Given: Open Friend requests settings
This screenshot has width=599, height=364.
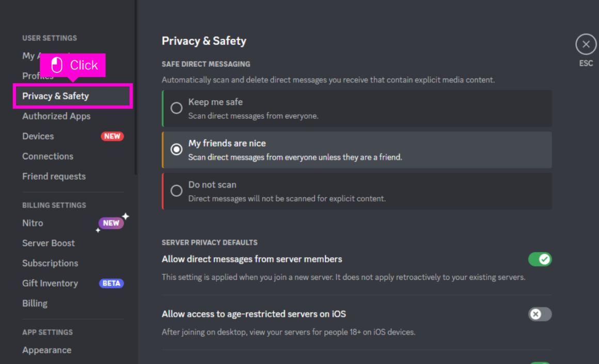Looking at the screenshot, I should [x=54, y=176].
